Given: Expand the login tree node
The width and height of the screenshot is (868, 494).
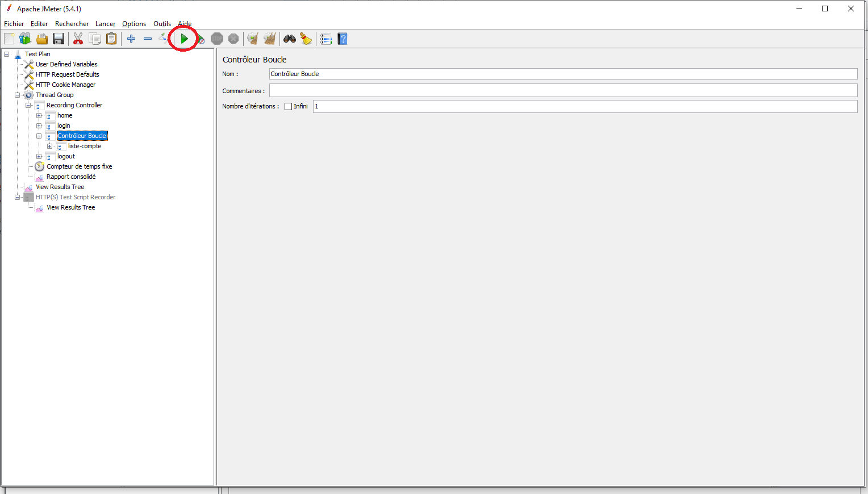Looking at the screenshot, I should coord(39,125).
